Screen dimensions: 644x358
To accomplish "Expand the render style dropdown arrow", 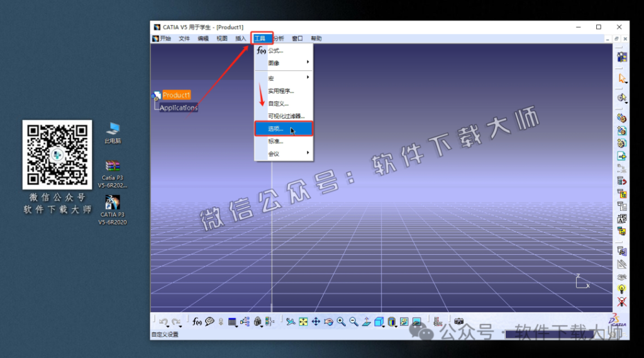I will [x=396, y=326].
